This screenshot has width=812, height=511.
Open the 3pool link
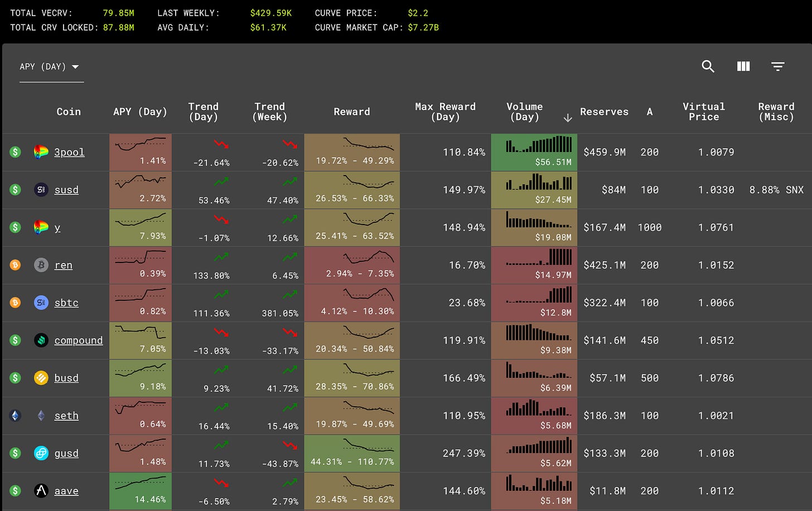[x=69, y=152]
